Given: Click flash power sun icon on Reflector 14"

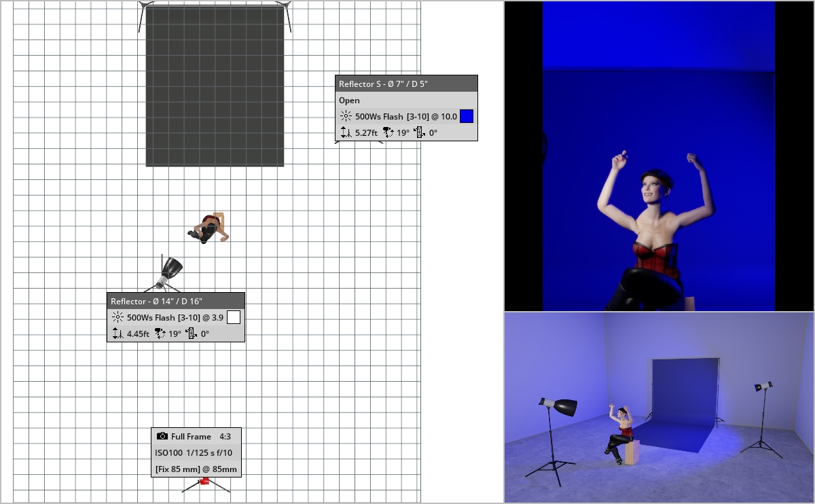Looking at the screenshot, I should click(x=117, y=317).
